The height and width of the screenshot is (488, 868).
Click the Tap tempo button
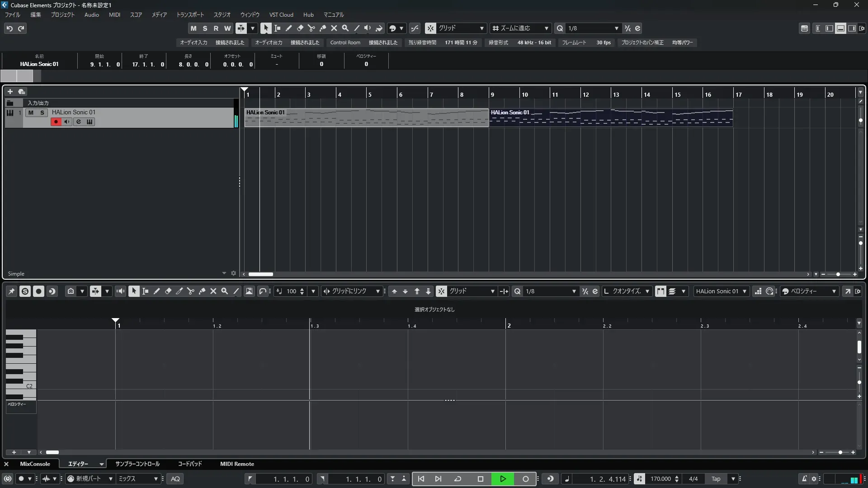(716, 479)
